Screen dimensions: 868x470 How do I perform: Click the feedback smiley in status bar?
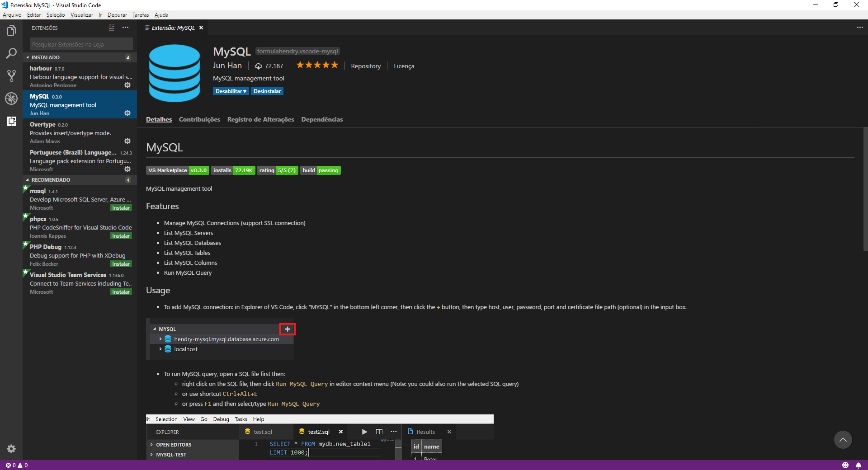pyautogui.click(x=845, y=465)
